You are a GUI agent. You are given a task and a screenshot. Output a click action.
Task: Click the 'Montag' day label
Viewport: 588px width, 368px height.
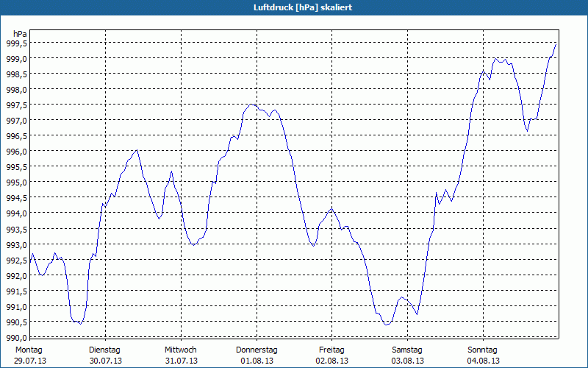29,350
